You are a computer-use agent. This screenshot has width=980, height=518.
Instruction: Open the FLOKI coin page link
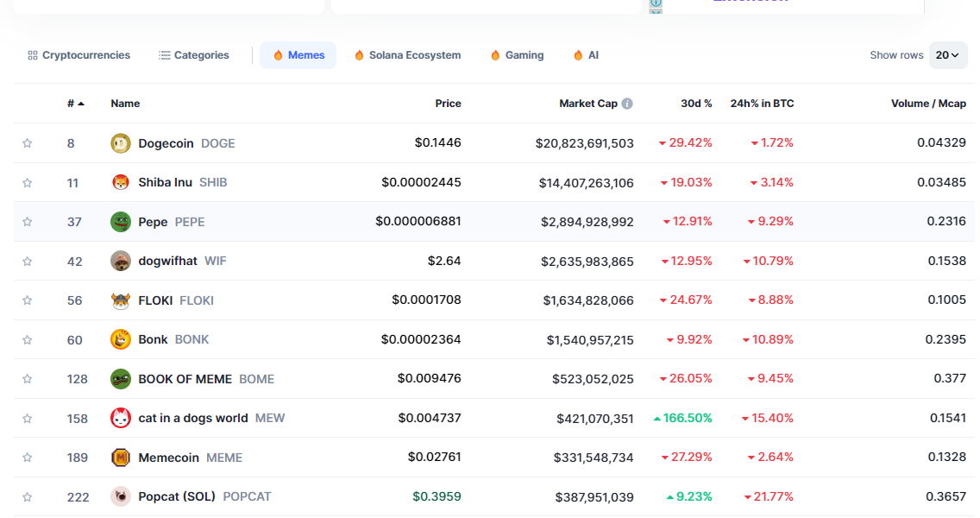click(176, 300)
